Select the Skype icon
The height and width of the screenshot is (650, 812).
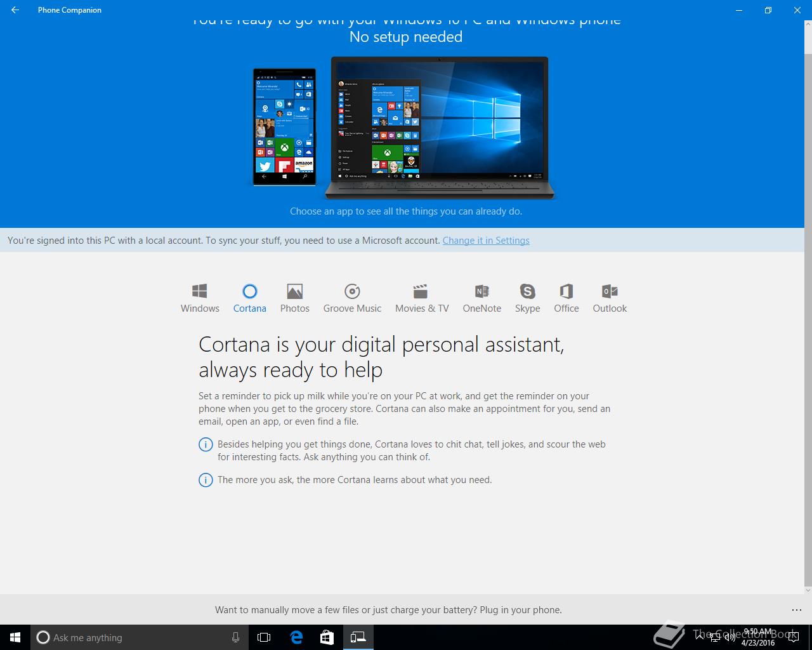click(x=527, y=291)
